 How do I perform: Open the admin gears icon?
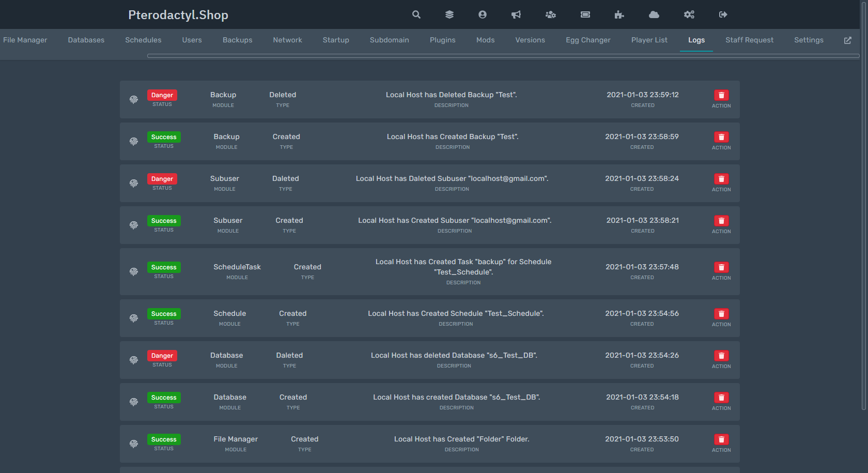(689, 14)
